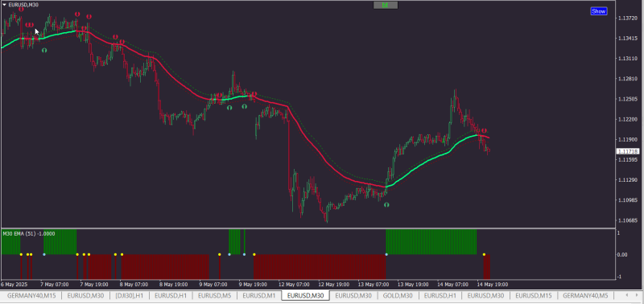Viewport: 644px width, 304px height.
Task: Click the last yellow dot in EMA indicator
Action: (485, 254)
